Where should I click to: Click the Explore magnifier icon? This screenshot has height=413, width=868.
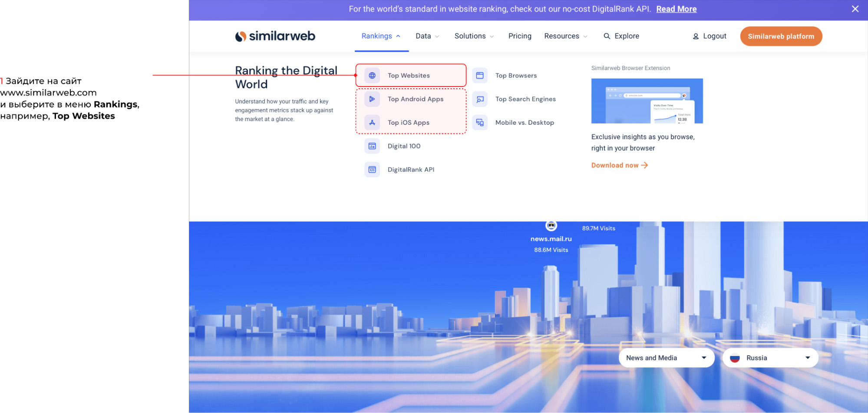607,36
